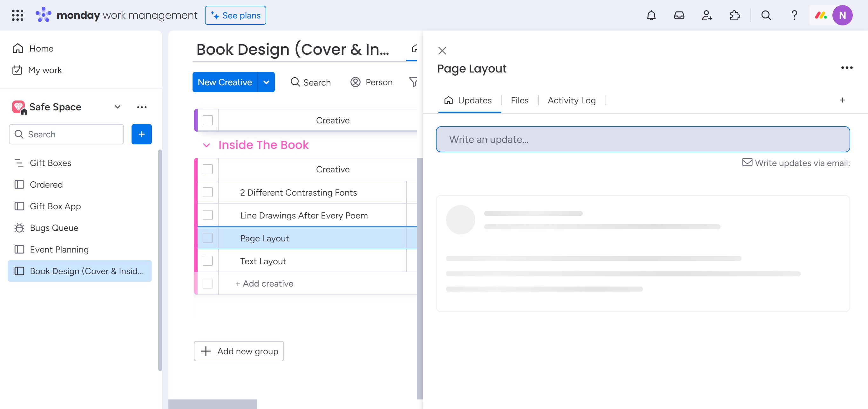Click the pink group color bar beside Text Layout
This screenshot has width=868, height=409.
[x=196, y=261]
